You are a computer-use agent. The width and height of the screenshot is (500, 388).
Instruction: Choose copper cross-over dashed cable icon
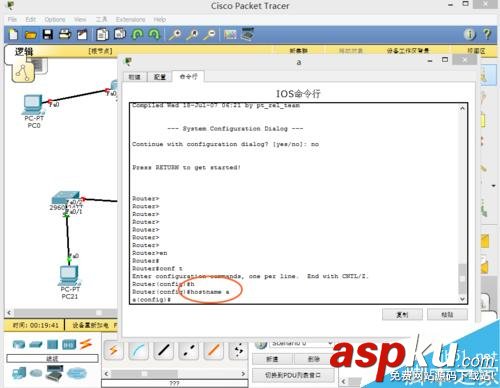point(188,351)
